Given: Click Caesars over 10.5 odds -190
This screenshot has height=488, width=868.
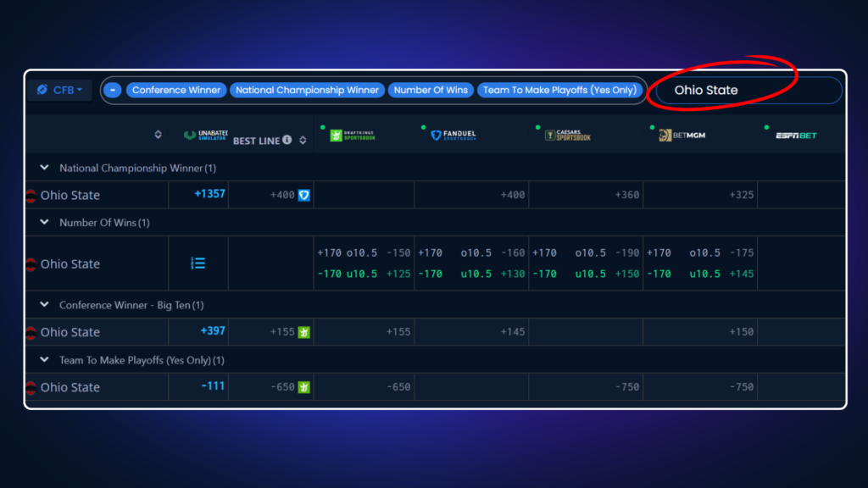Looking at the screenshot, I should click(x=627, y=252).
